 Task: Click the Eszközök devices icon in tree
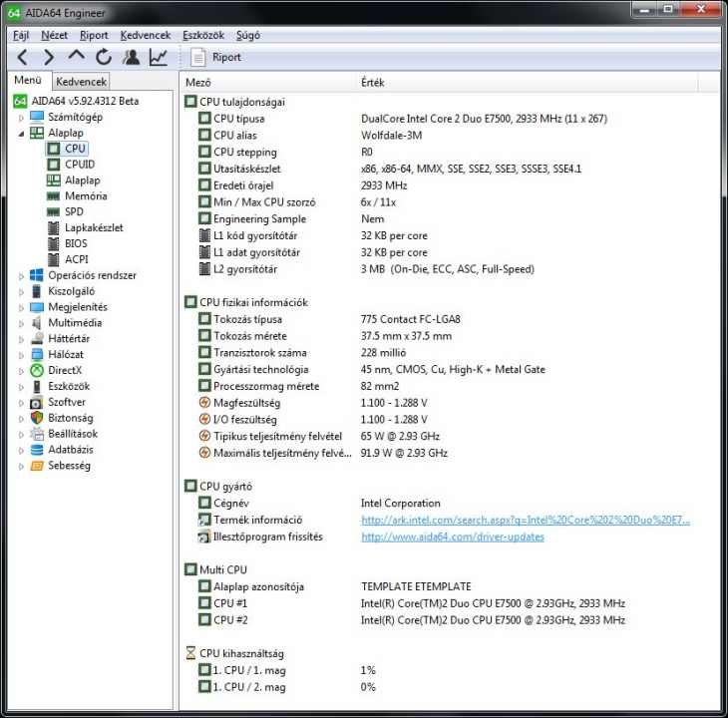(x=37, y=386)
